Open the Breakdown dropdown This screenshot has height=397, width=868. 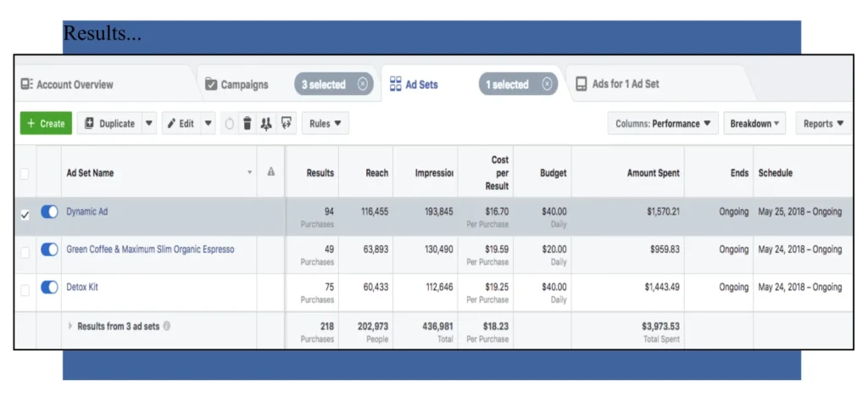point(754,124)
